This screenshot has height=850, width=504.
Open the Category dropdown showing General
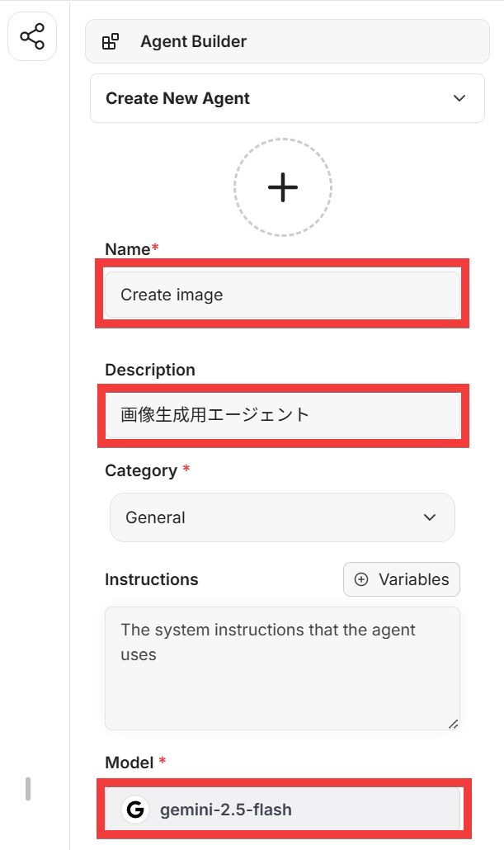coord(282,517)
